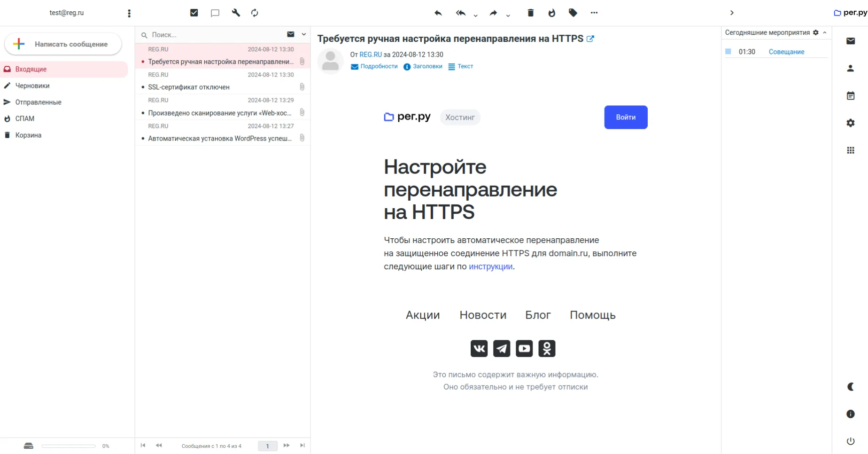
Task: Toggle the thread view chat icon
Action: pyautogui.click(x=215, y=13)
